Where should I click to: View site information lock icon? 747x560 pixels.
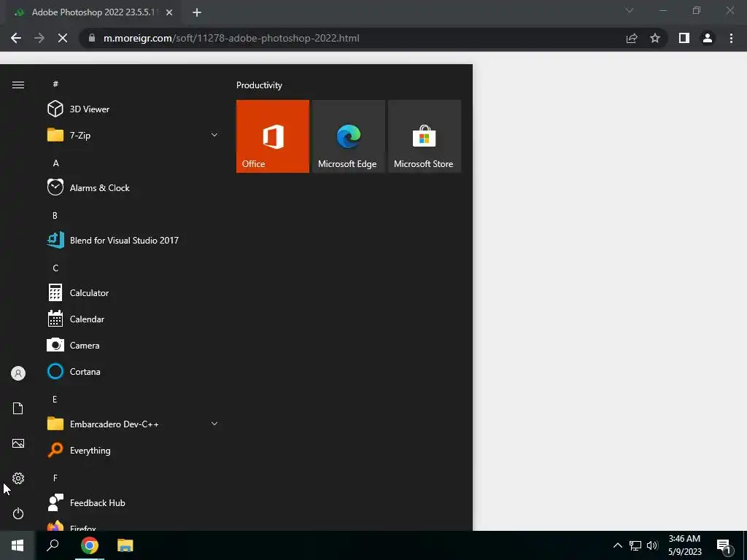point(92,38)
